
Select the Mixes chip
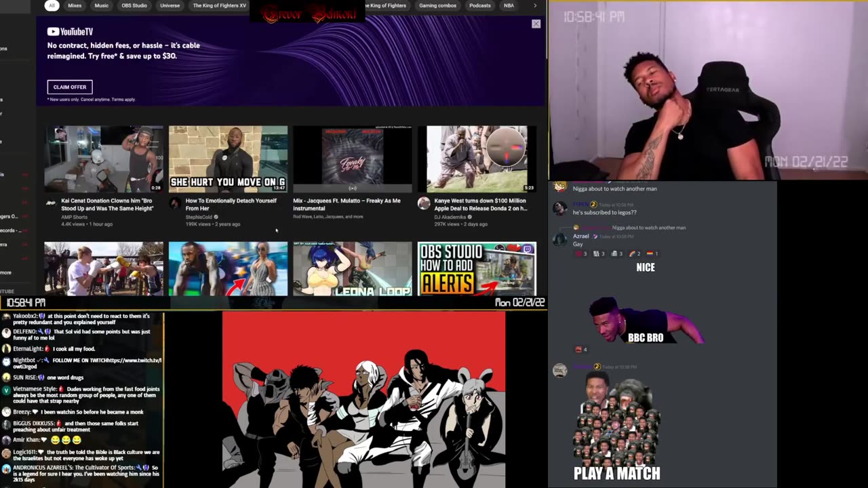click(x=75, y=5)
